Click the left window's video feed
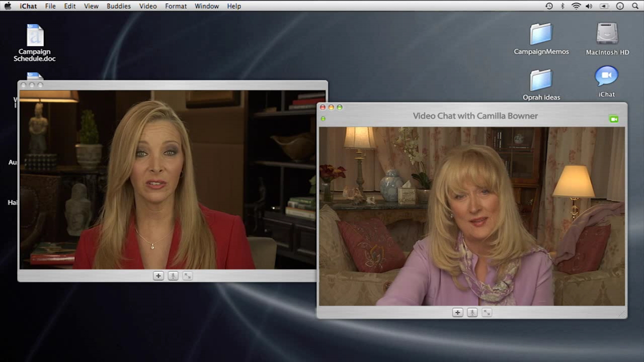The width and height of the screenshot is (644, 362). click(x=168, y=179)
